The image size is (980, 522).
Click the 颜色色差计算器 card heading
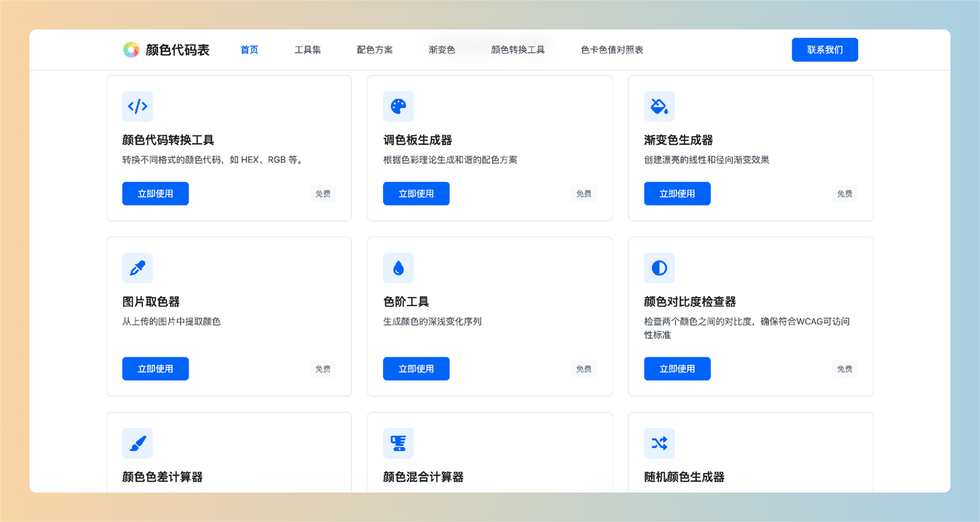pyautogui.click(x=163, y=477)
